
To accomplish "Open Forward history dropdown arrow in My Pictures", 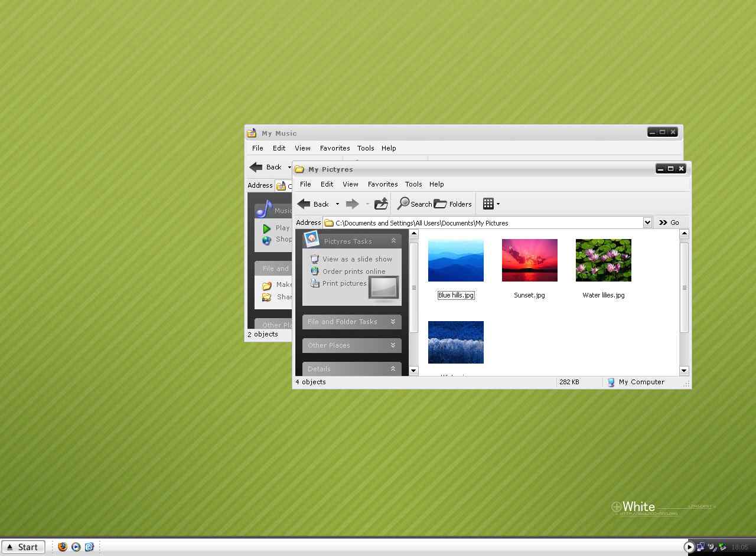I will click(367, 204).
